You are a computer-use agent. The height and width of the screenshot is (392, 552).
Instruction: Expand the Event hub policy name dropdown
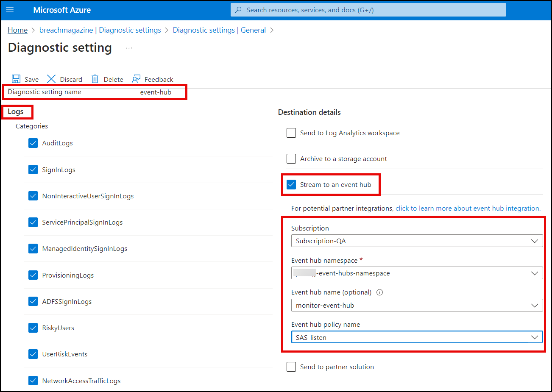click(x=416, y=338)
